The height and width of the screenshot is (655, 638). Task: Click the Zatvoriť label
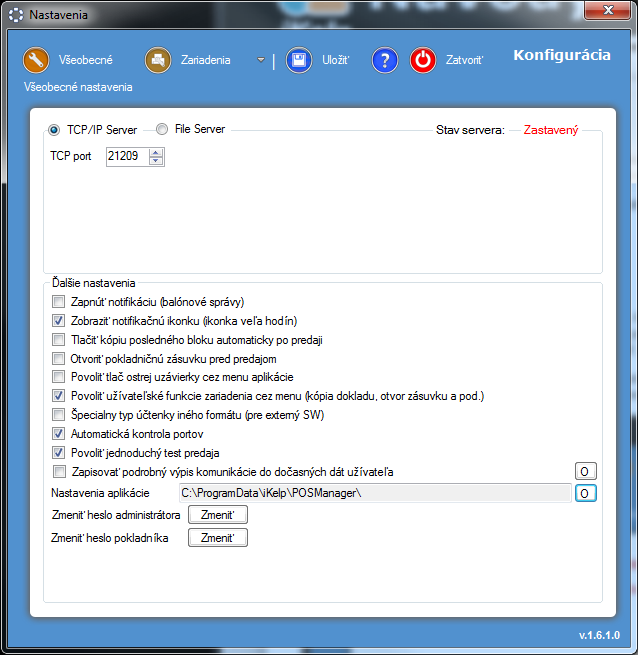464,60
